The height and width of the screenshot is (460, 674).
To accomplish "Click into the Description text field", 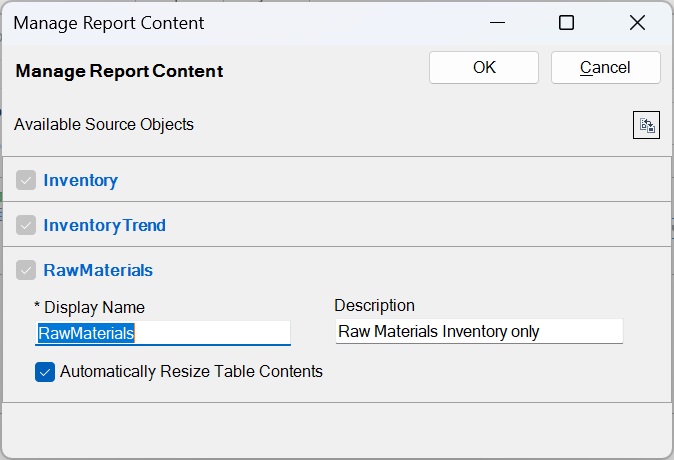I will 478,331.
